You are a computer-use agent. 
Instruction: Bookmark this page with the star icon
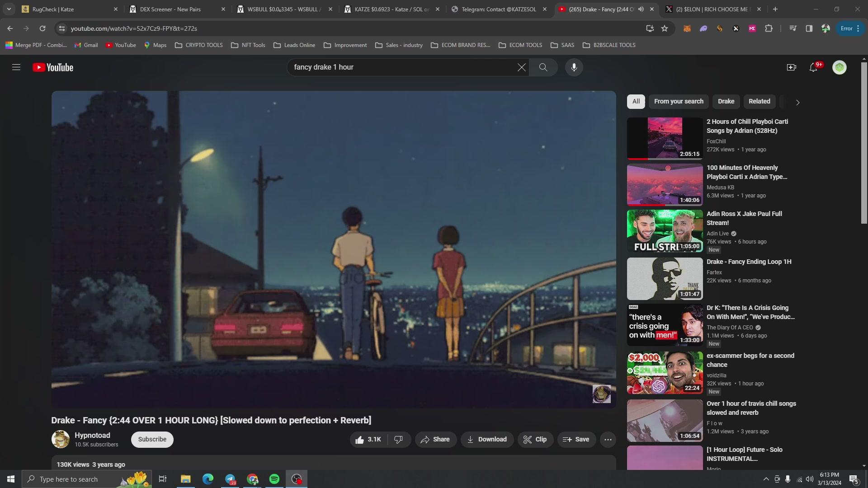point(665,28)
